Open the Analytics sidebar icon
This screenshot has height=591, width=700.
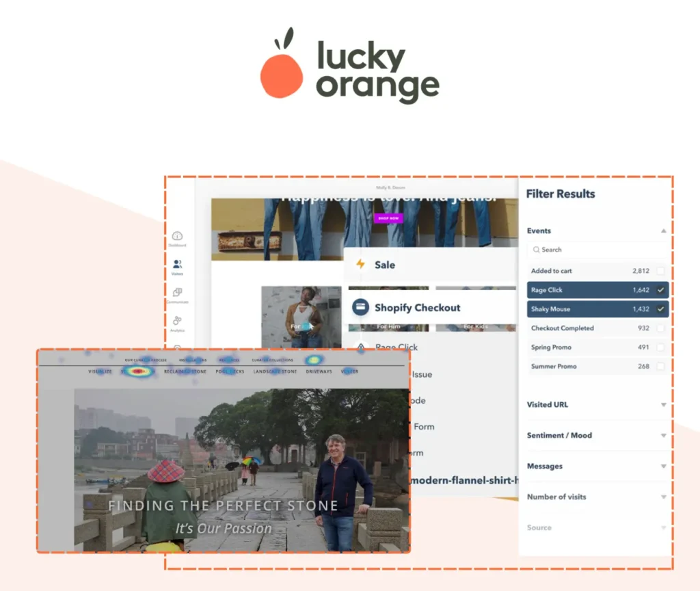(177, 320)
